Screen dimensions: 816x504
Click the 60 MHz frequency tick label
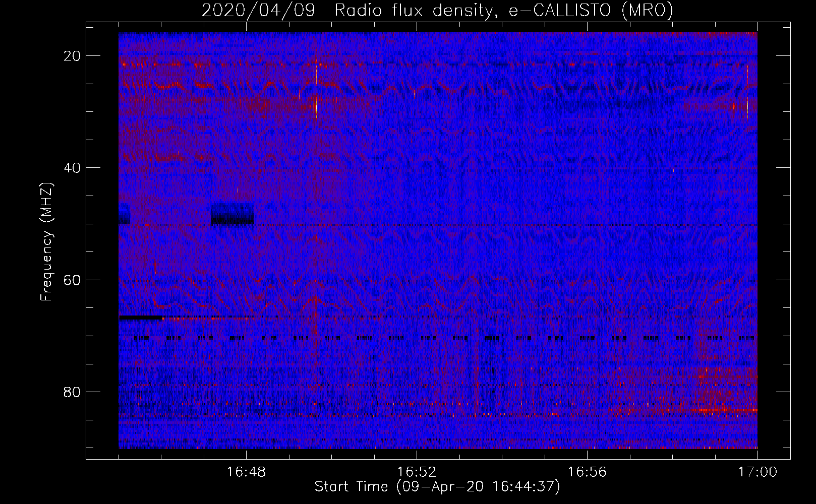click(x=73, y=280)
